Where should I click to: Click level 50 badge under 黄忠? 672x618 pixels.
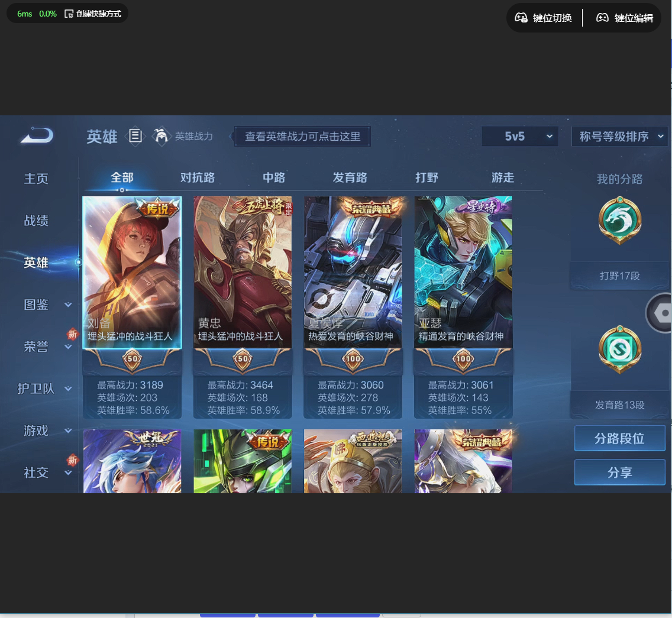point(243,359)
